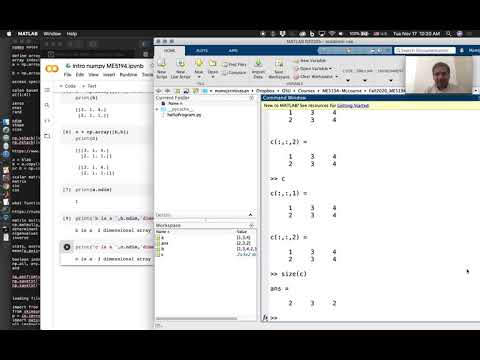
Task: Click the Workspace horizontal scrollbar
Action: pos(197,318)
